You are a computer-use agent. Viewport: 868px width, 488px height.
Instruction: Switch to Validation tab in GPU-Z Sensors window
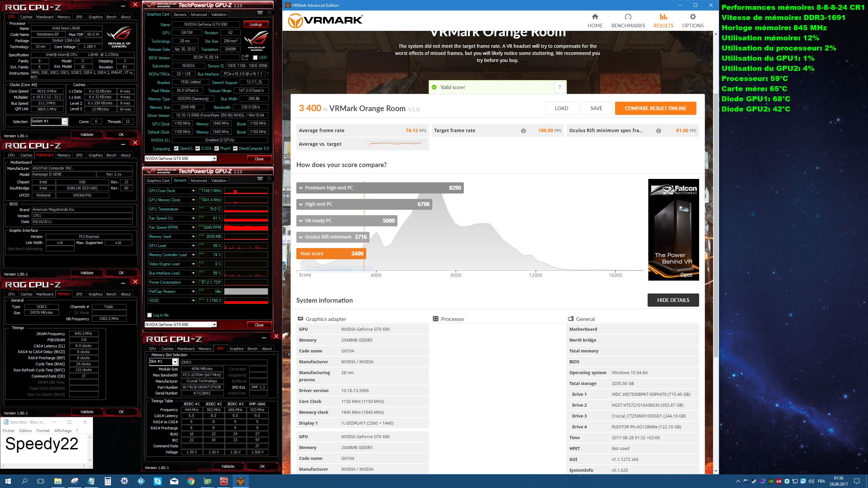coord(219,181)
